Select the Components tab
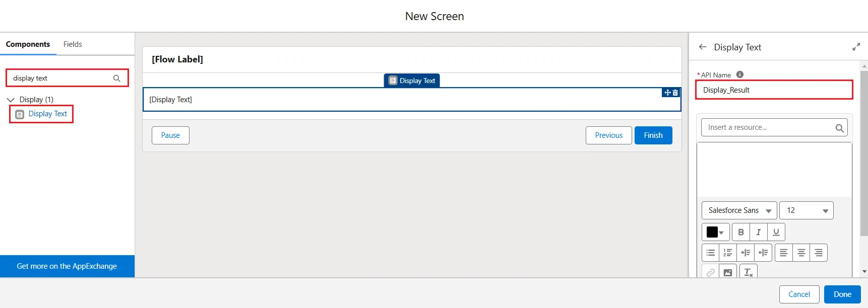 tap(28, 44)
